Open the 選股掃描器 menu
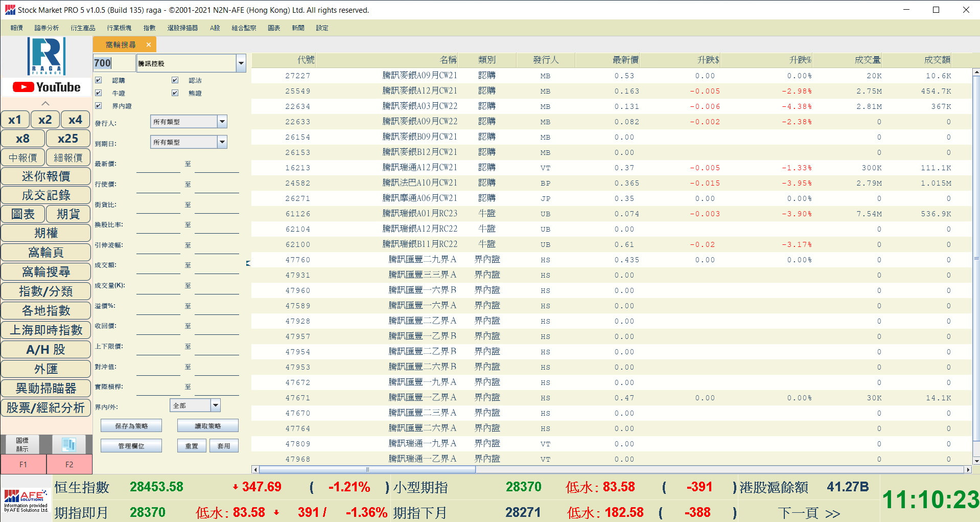 182,28
